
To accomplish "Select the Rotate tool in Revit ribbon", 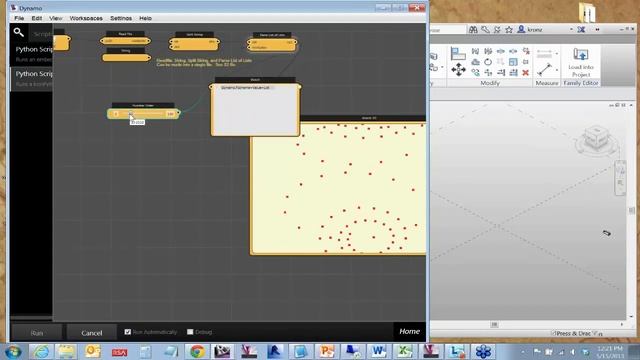I will pyautogui.click(x=488, y=62).
